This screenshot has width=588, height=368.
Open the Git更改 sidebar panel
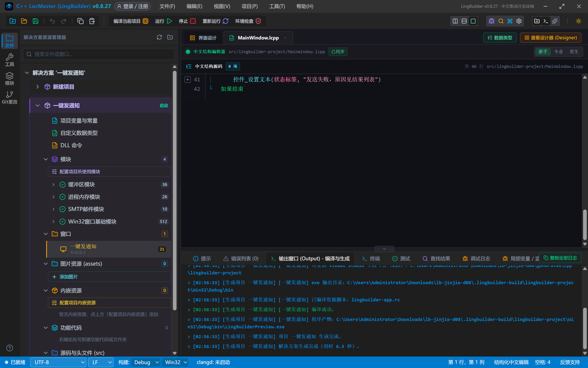pyautogui.click(x=9, y=97)
